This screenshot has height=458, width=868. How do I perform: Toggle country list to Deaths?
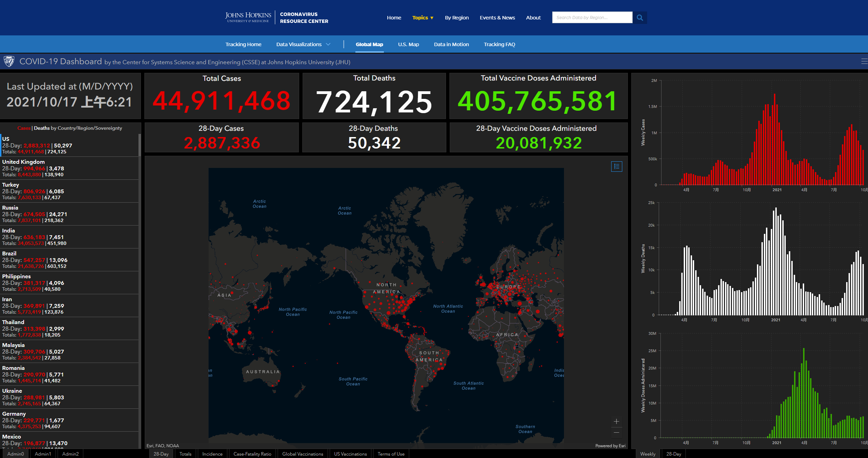click(x=42, y=128)
